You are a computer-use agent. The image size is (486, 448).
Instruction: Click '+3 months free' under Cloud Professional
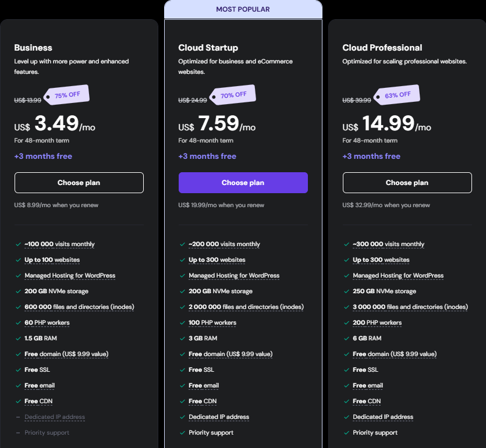coord(371,157)
